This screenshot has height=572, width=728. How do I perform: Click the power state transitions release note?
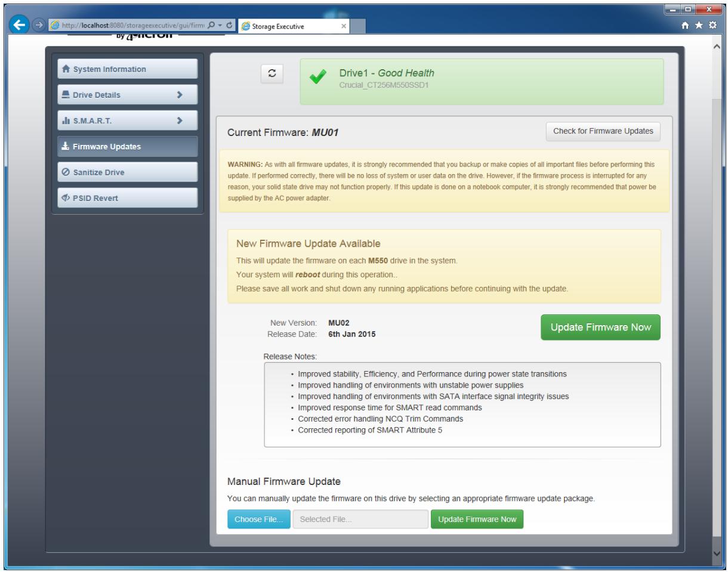(x=432, y=374)
